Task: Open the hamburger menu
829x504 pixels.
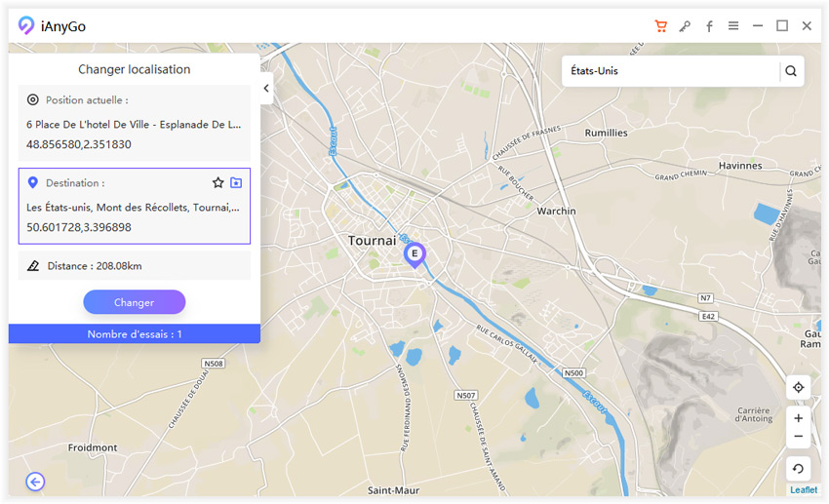Action: click(733, 25)
